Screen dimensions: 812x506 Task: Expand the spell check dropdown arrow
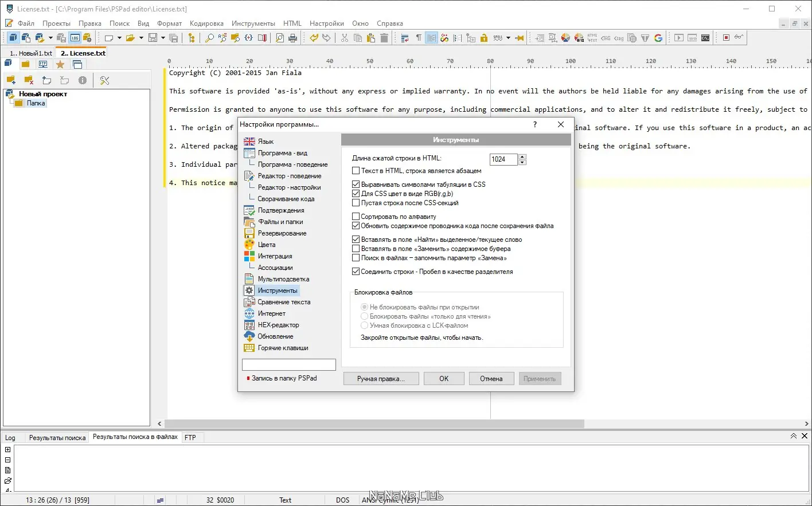(508, 38)
